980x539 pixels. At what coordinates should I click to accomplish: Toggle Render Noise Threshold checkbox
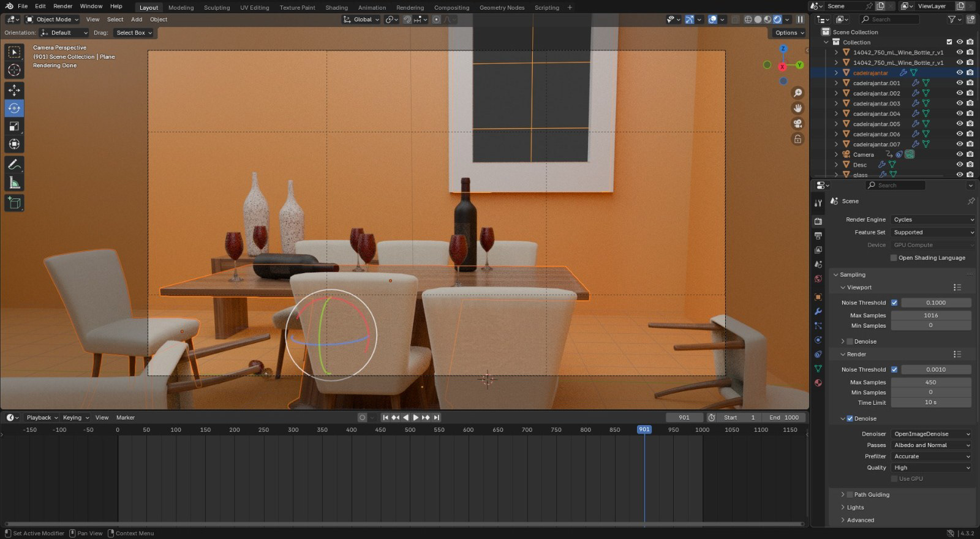coord(894,369)
